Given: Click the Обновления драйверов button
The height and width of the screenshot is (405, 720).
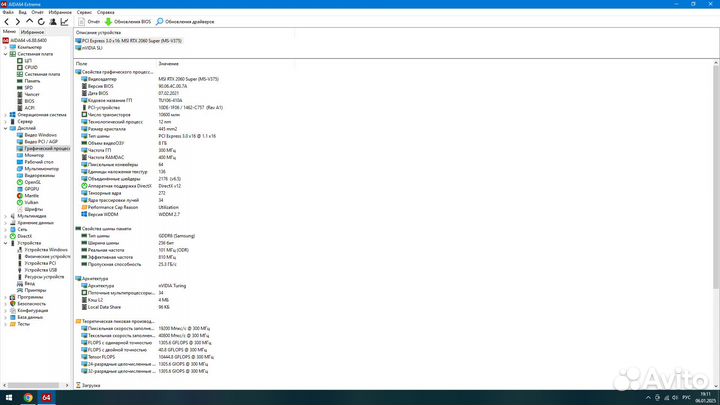Looking at the screenshot, I should tap(187, 21).
